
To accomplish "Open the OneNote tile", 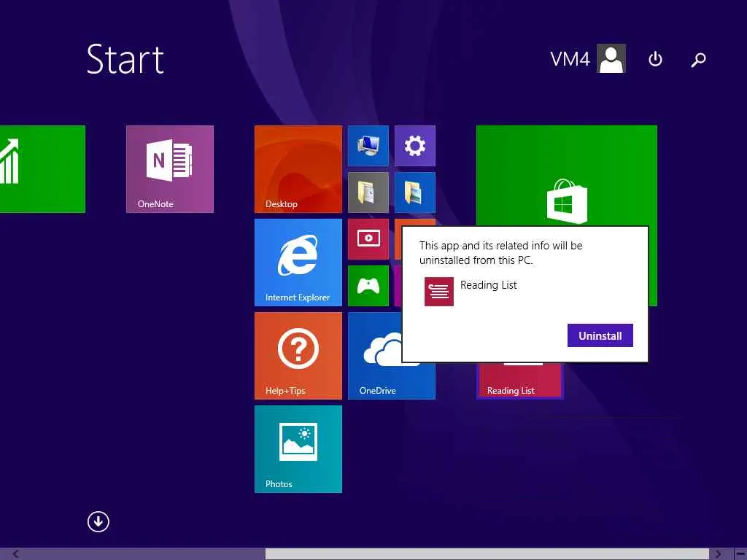I will (x=169, y=169).
